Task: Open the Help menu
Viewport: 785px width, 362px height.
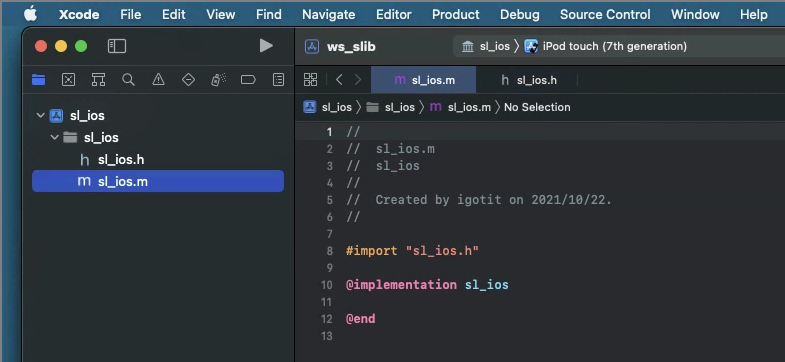Action: [753, 15]
